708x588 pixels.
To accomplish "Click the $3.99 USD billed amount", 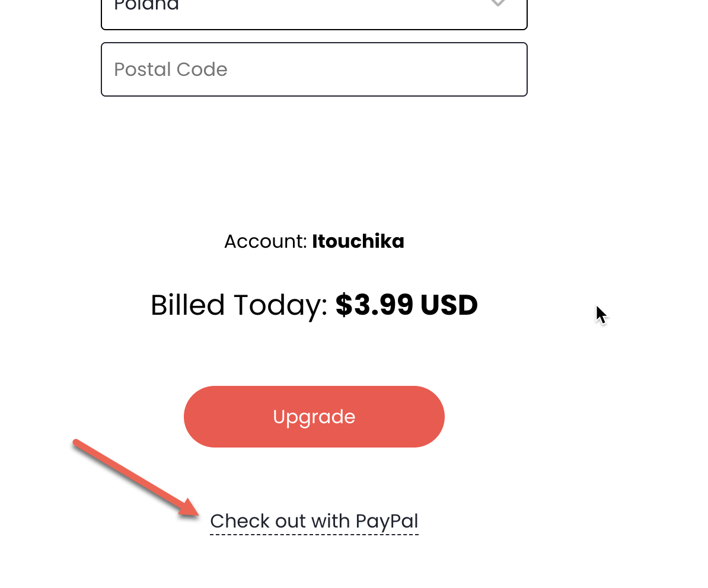I will tap(406, 305).
